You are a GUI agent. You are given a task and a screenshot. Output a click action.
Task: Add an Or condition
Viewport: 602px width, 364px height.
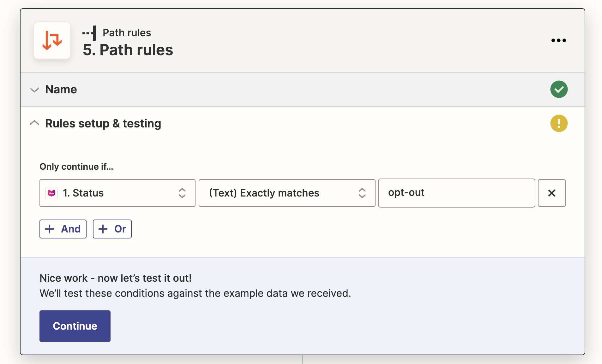pyautogui.click(x=112, y=229)
